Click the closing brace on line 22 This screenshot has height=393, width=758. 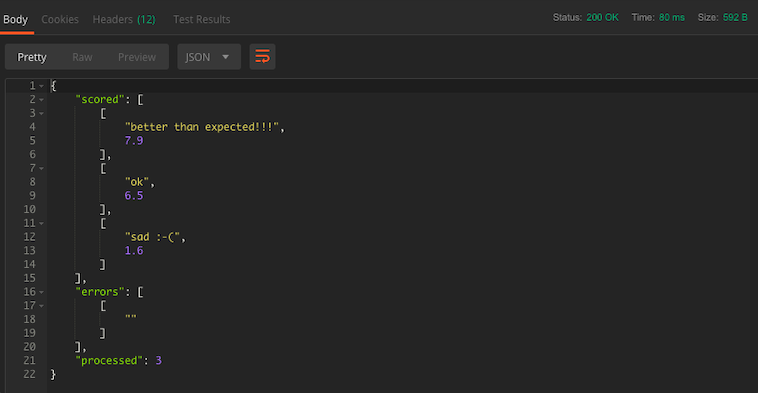tap(53, 375)
